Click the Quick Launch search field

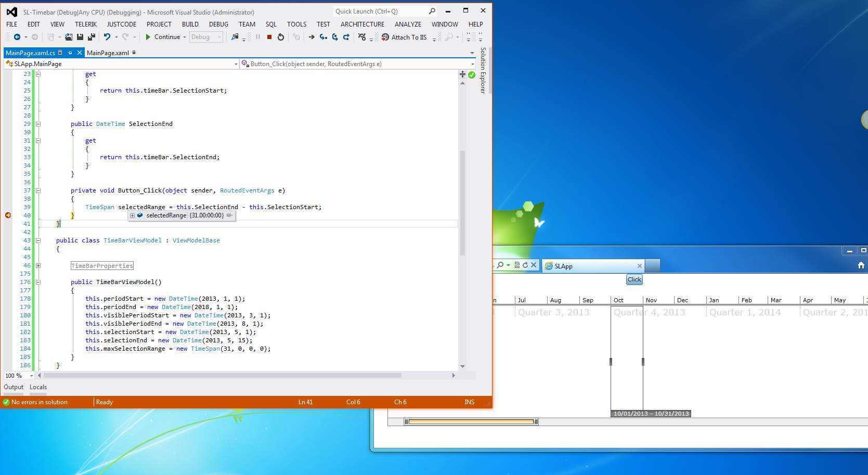coord(380,11)
